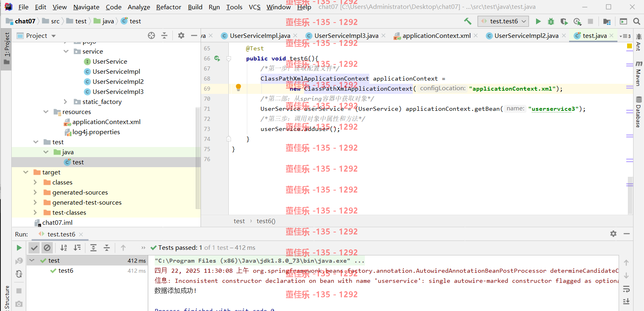This screenshot has width=644, height=311.
Task: Click the scroll-to-end icon in console
Action: click(626, 301)
